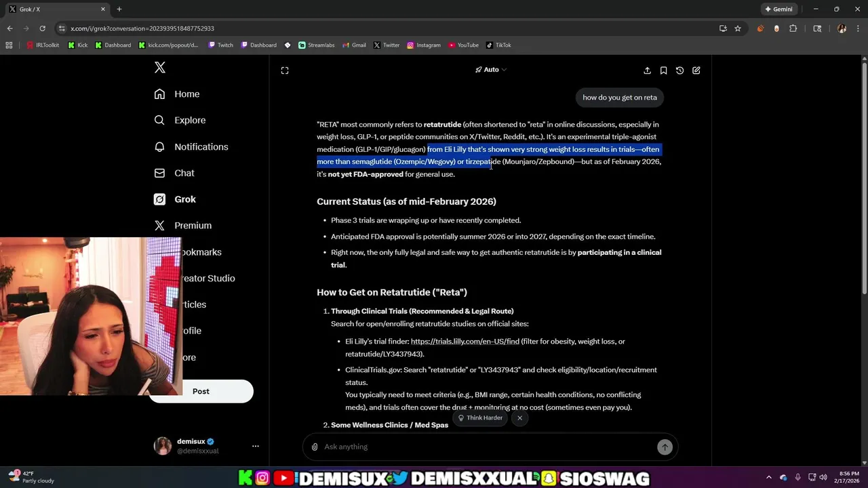Open Grok conversation history icon
The height and width of the screenshot is (488, 868).
pos(679,70)
